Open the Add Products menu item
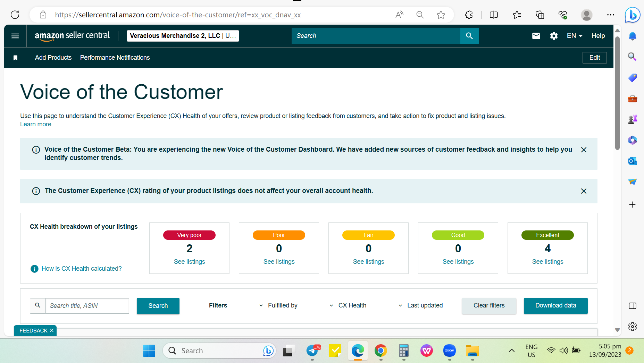Screen dimensions: 644x363 (53, 58)
